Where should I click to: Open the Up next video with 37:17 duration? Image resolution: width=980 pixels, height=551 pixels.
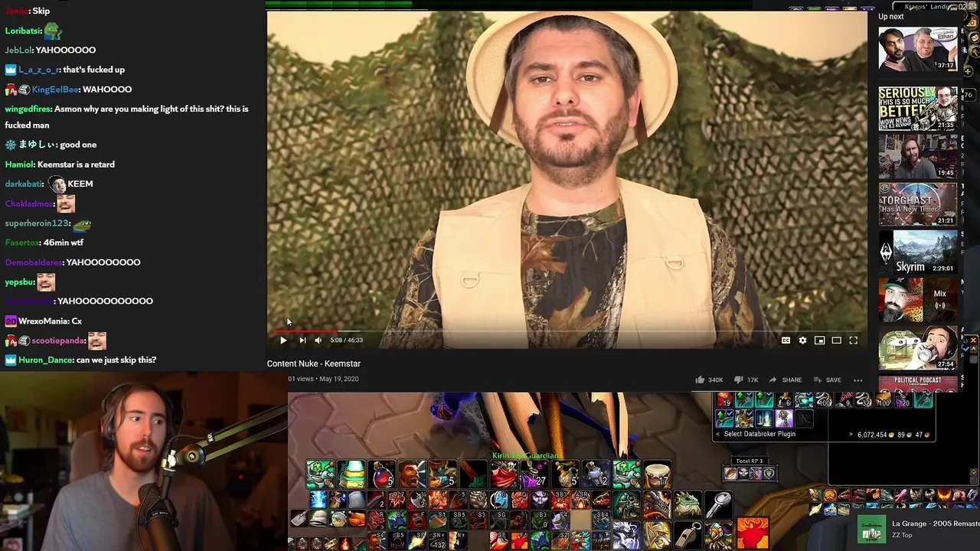click(917, 49)
